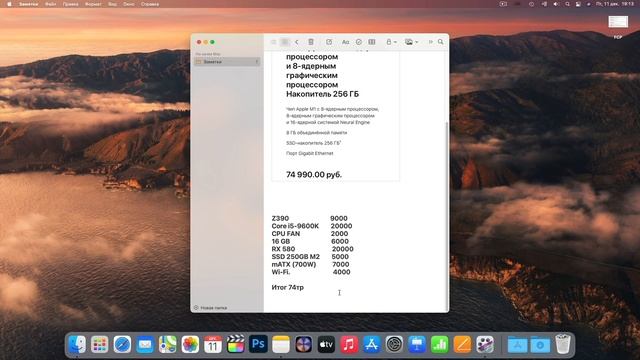
Task: Click the Новая папка button
Action: [x=211, y=308]
